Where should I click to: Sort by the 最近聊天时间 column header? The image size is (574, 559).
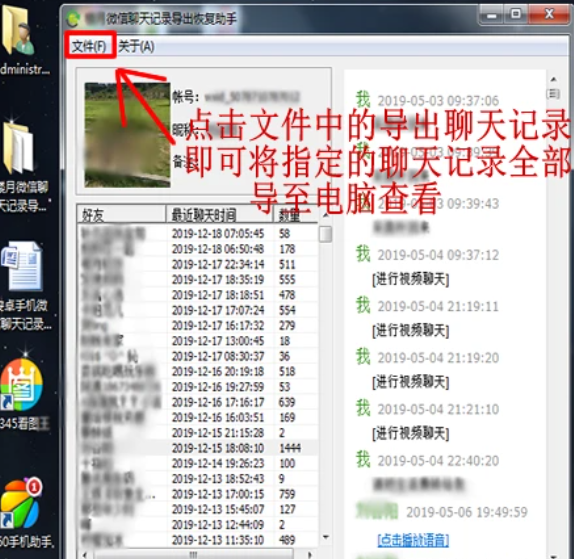tap(220, 215)
